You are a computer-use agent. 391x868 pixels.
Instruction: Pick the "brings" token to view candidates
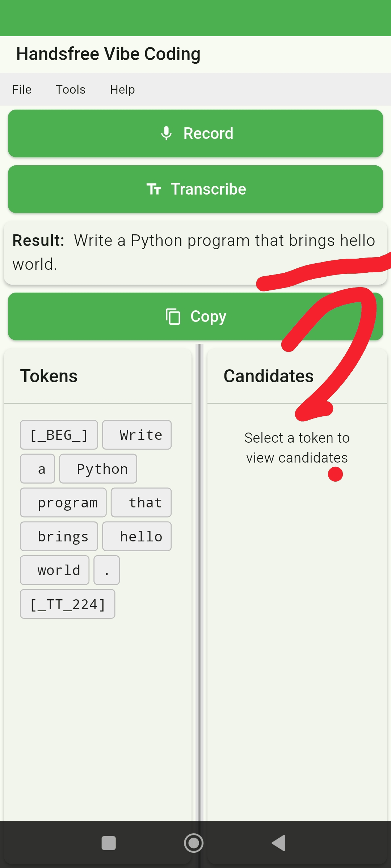click(x=59, y=536)
